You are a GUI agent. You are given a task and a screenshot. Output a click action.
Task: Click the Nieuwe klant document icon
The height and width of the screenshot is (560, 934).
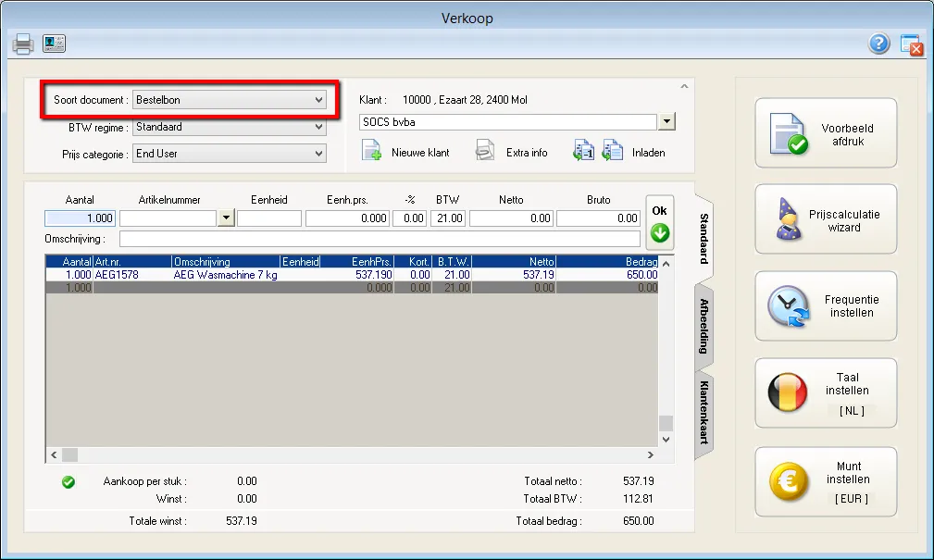pos(372,152)
